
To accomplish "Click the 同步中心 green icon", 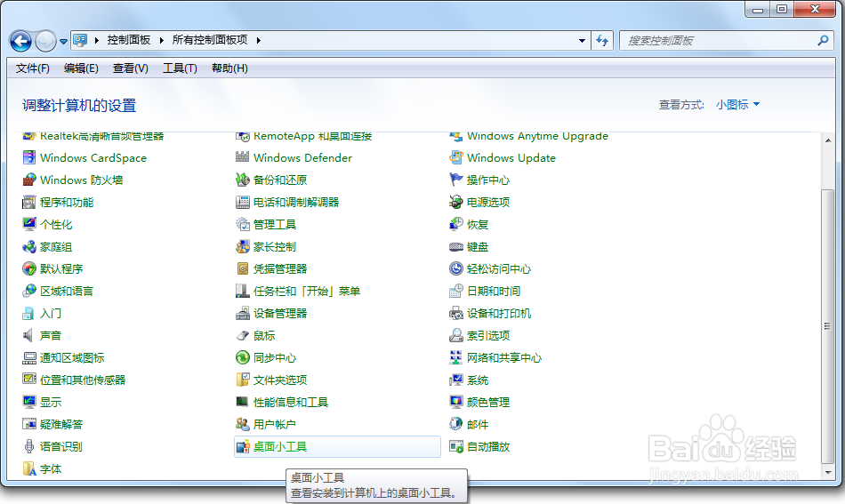I will (x=243, y=357).
